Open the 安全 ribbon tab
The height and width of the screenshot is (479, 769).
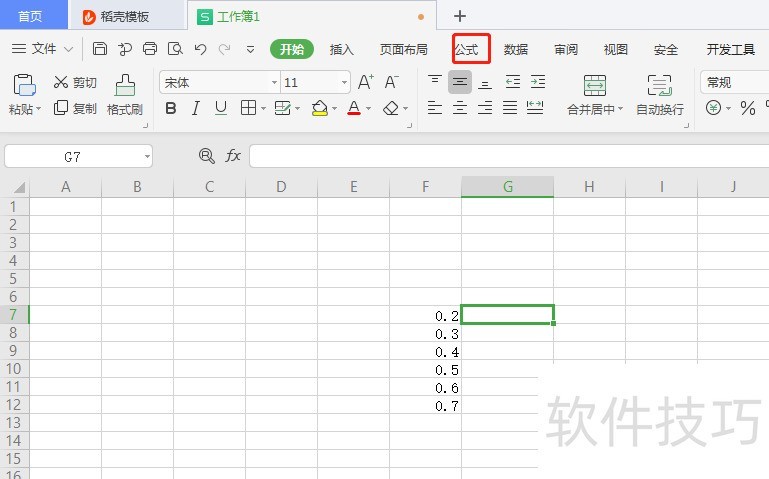tap(666, 49)
